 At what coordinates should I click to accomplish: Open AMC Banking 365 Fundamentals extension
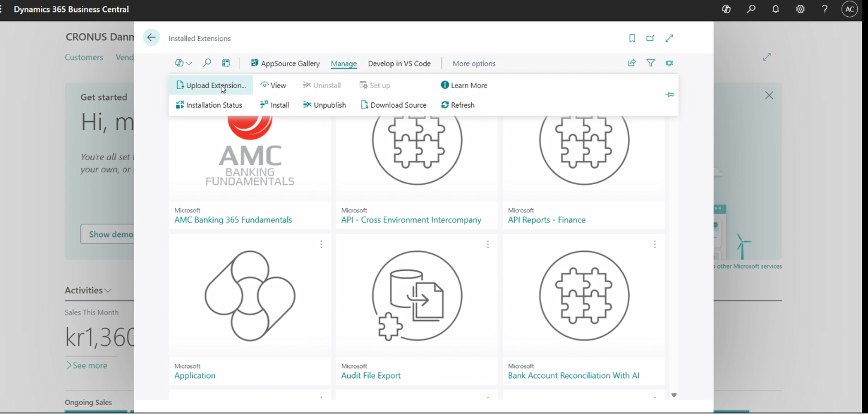coord(233,220)
